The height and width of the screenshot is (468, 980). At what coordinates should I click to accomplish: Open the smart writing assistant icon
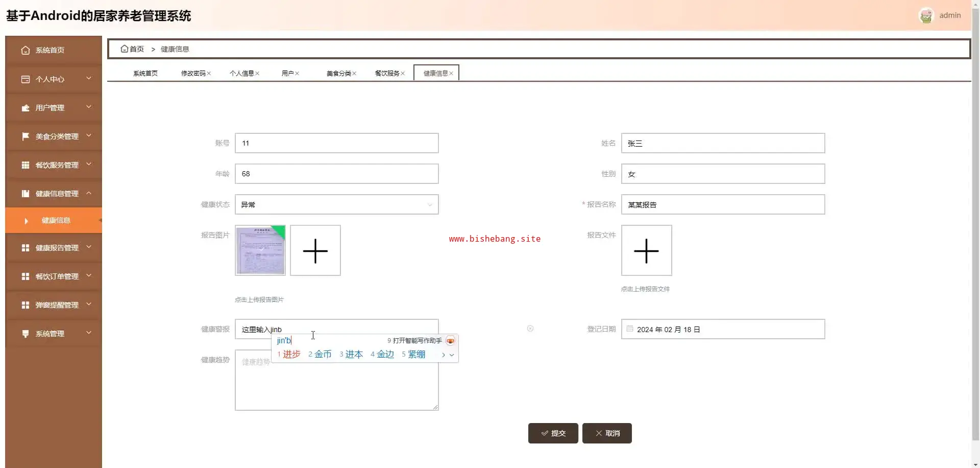[450, 341]
